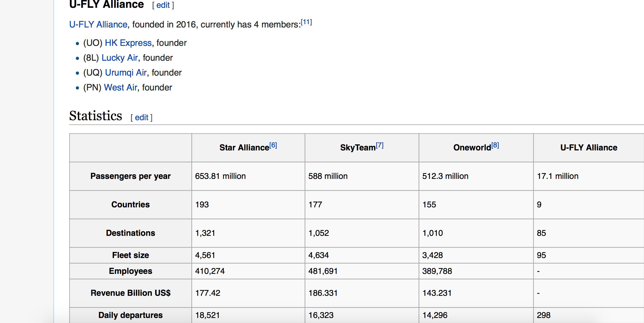This screenshot has height=323, width=644.
Task: Click the Revenue Billion US$ row header
Action: click(x=130, y=293)
